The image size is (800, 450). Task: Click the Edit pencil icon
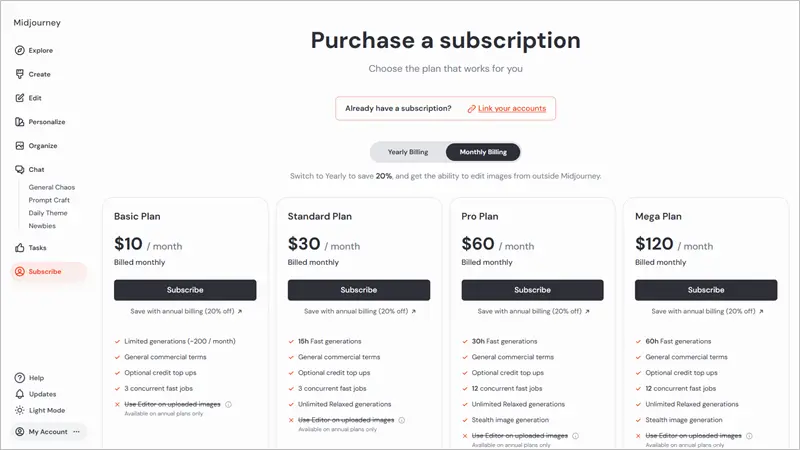click(20, 98)
